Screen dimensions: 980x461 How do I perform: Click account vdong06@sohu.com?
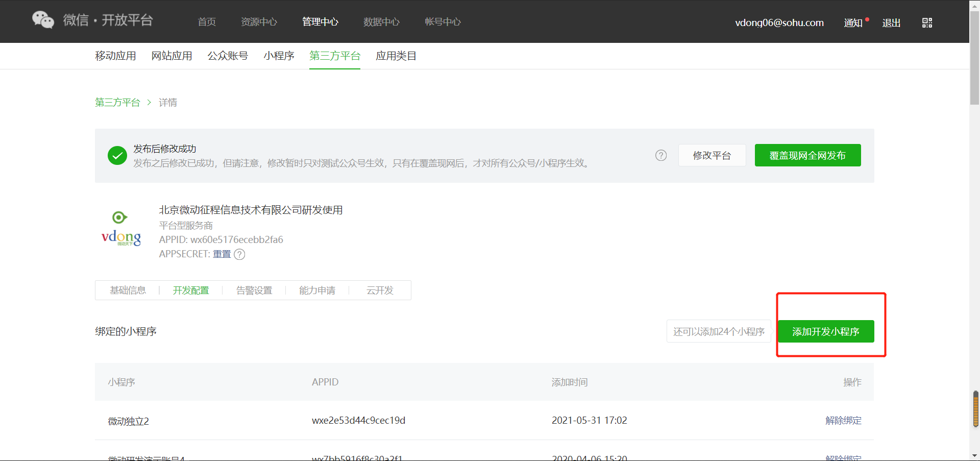[779, 22]
